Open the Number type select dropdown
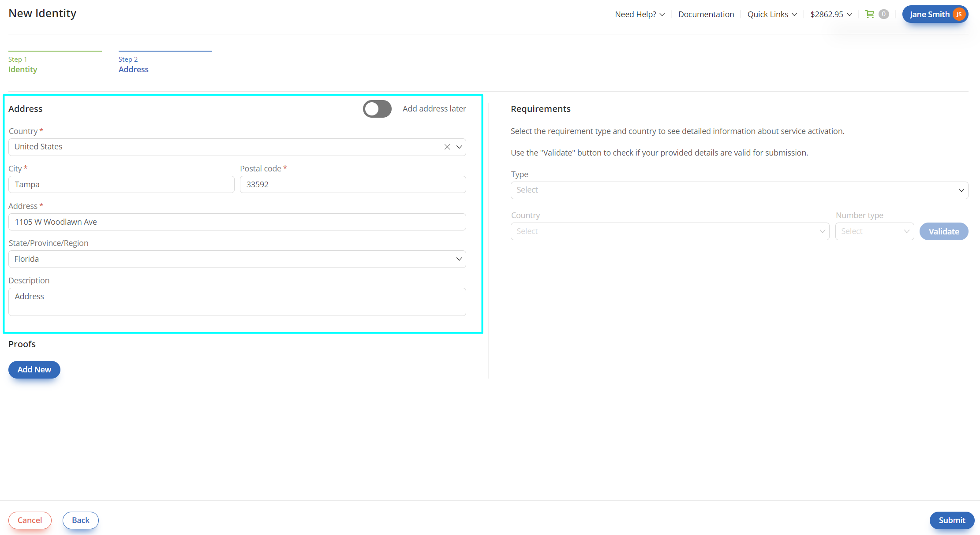Viewport: 980px width, 535px height. (x=875, y=231)
